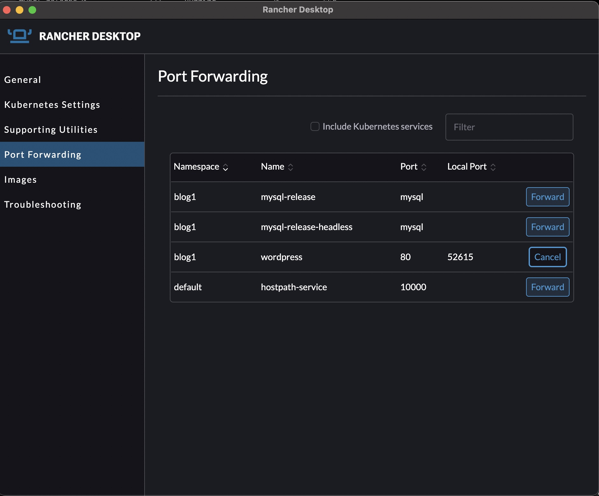Viewport: 599px width, 496px height.
Task: Click mysql port in mysql-release-headless row
Action: [411, 227]
